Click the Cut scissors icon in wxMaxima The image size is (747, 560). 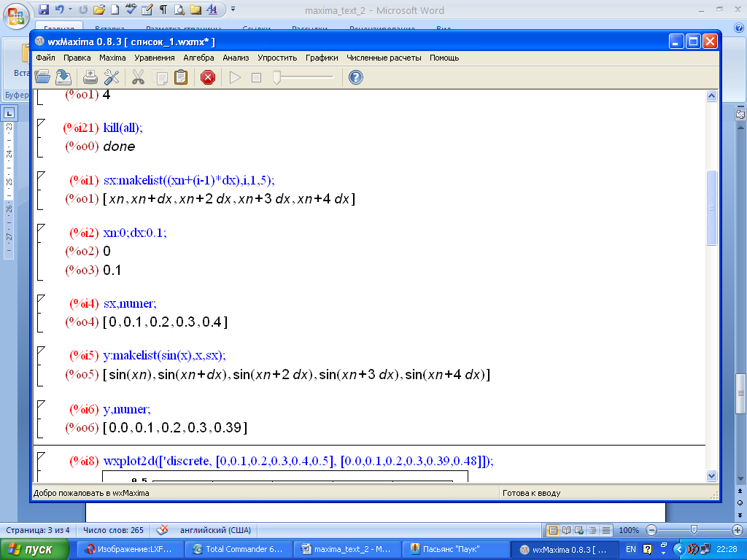coord(138,77)
